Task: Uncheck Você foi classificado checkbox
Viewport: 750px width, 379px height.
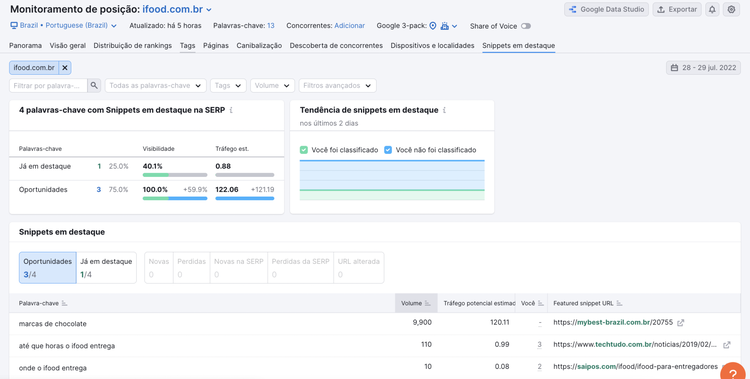Action: [x=304, y=150]
